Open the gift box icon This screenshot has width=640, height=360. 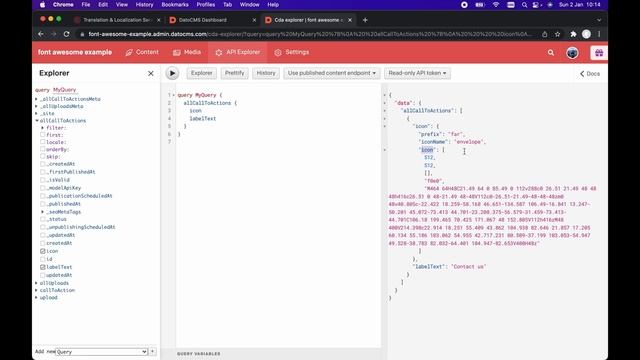[599, 53]
